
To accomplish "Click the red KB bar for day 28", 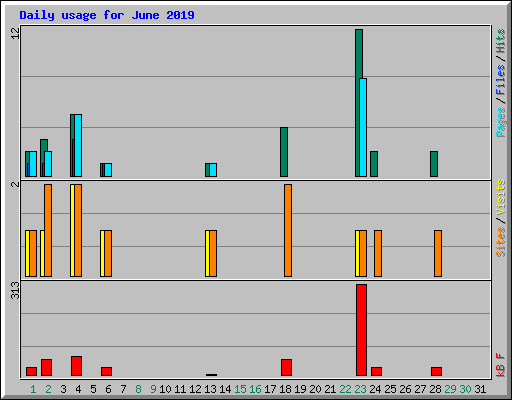I will (437, 372).
